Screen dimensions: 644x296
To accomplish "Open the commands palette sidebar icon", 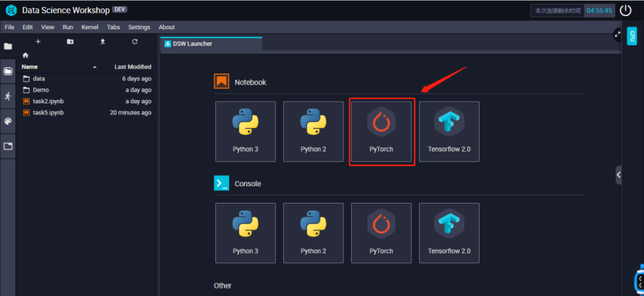I will pyautogui.click(x=8, y=121).
